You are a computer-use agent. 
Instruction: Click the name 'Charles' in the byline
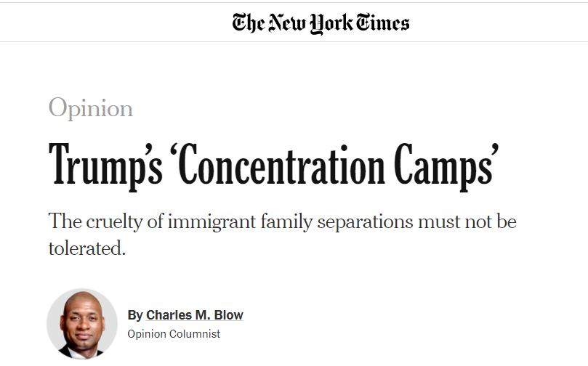coord(168,315)
